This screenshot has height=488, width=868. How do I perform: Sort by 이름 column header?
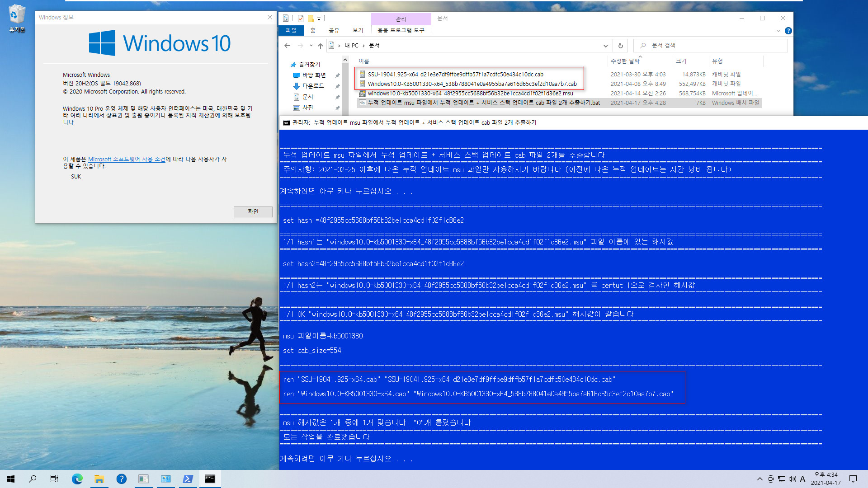(x=364, y=61)
